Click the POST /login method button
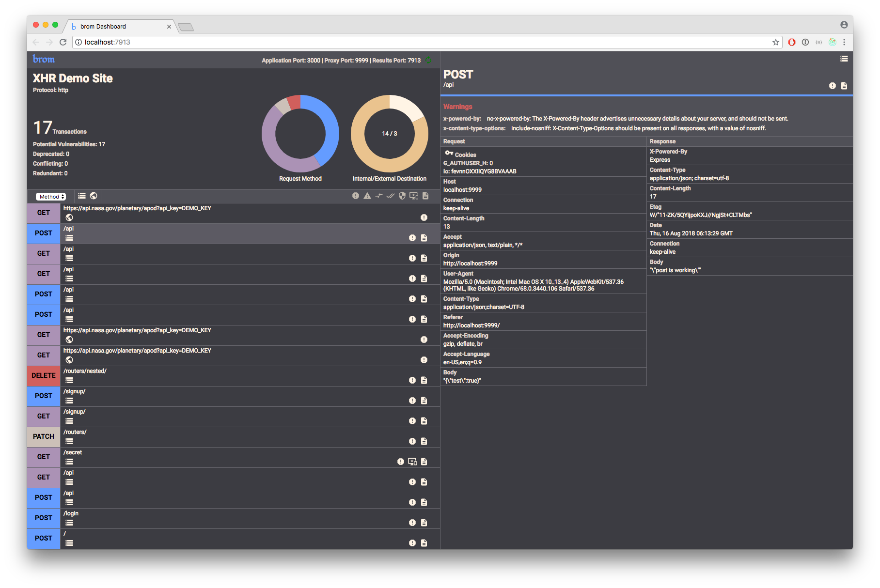Screen dimensions: 880x588 click(44, 518)
